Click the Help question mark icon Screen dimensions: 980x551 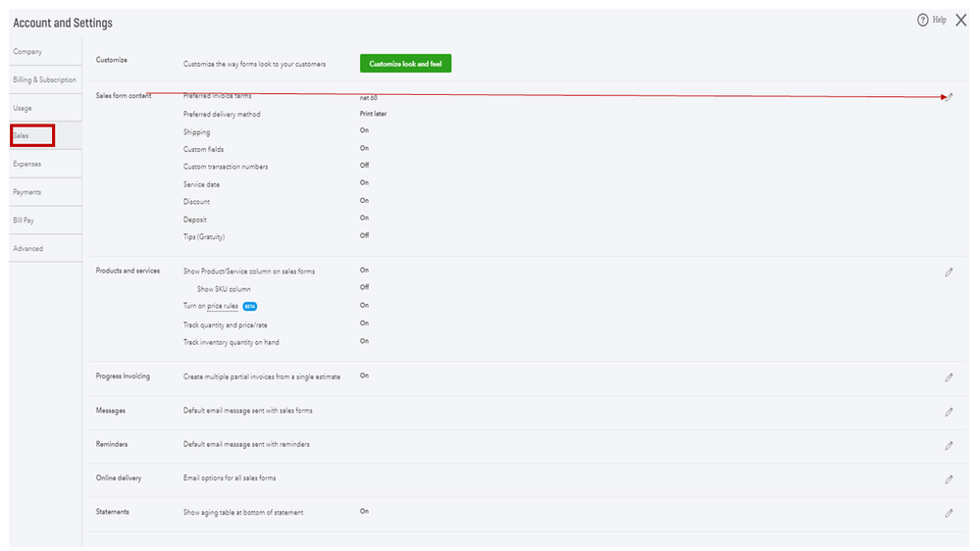922,20
